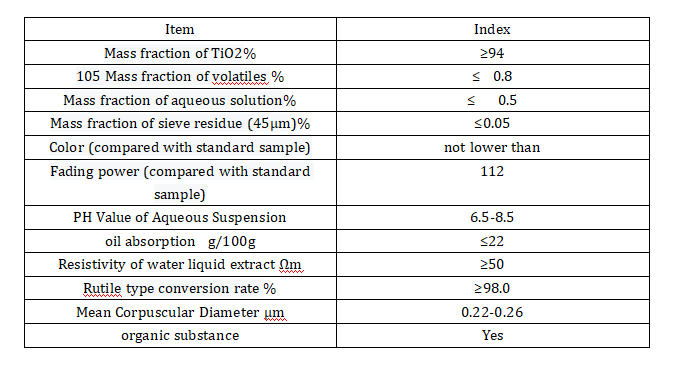Click the misspelled word volatiles
The width and height of the screenshot is (678, 366).
[240, 77]
